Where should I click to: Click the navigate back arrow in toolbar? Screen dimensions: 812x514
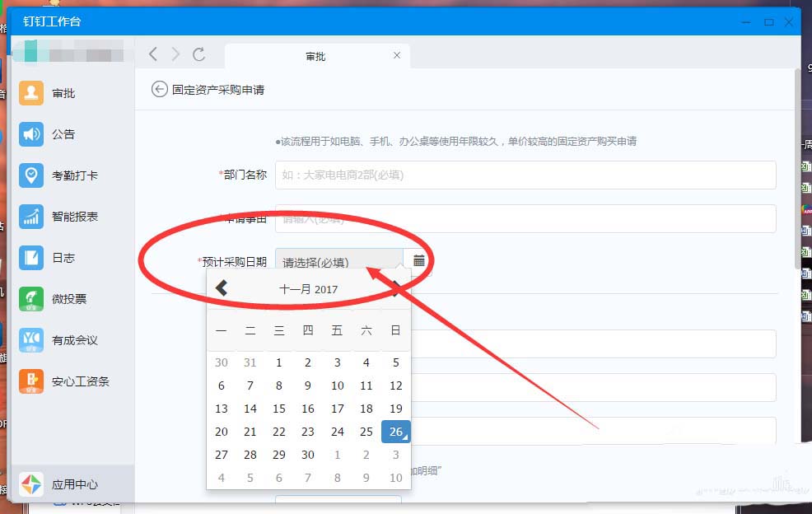pos(153,54)
